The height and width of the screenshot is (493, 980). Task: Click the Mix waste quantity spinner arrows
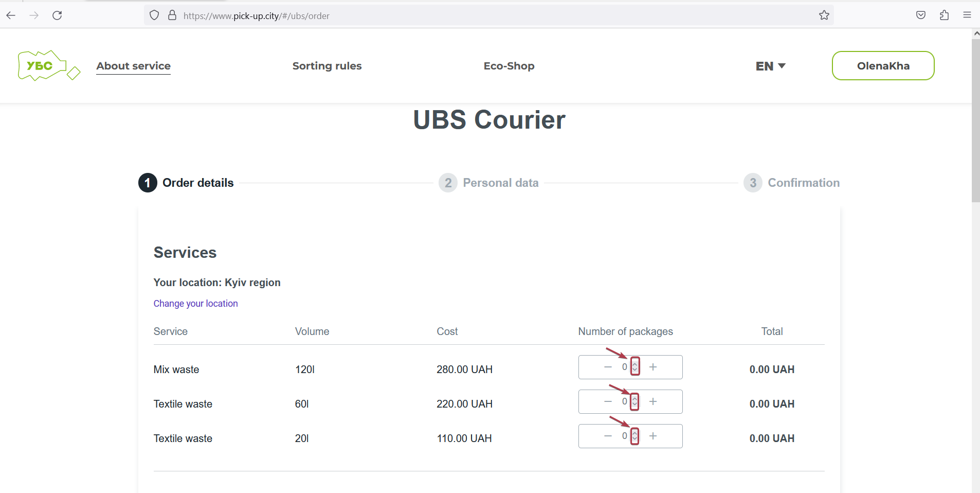point(635,366)
